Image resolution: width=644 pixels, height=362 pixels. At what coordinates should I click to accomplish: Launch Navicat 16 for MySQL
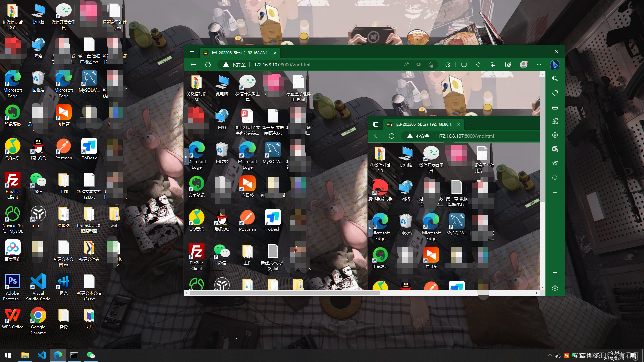pos(12,215)
